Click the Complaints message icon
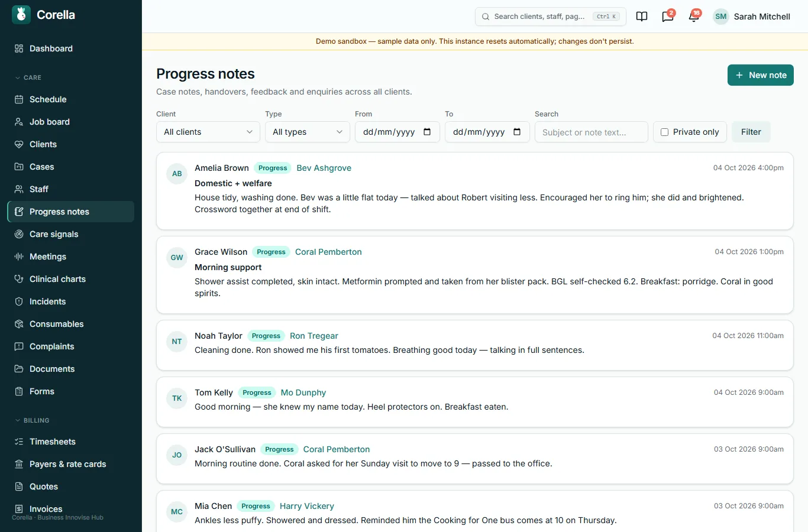Screen dimensions: 808x532 19,346
